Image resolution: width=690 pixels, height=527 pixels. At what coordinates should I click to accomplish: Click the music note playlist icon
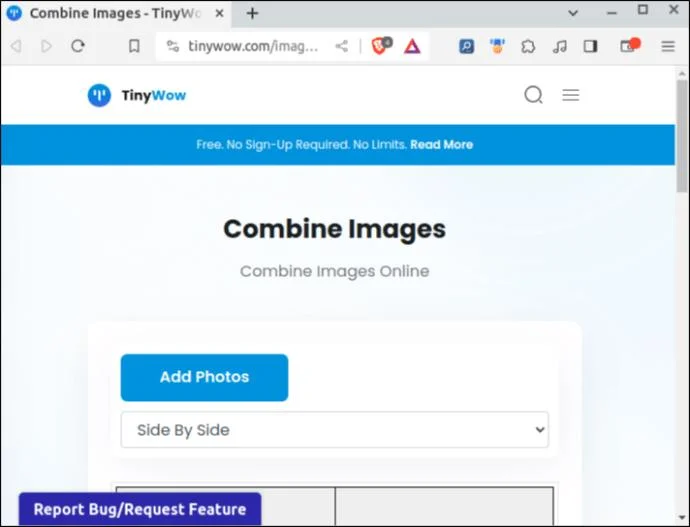(559, 46)
